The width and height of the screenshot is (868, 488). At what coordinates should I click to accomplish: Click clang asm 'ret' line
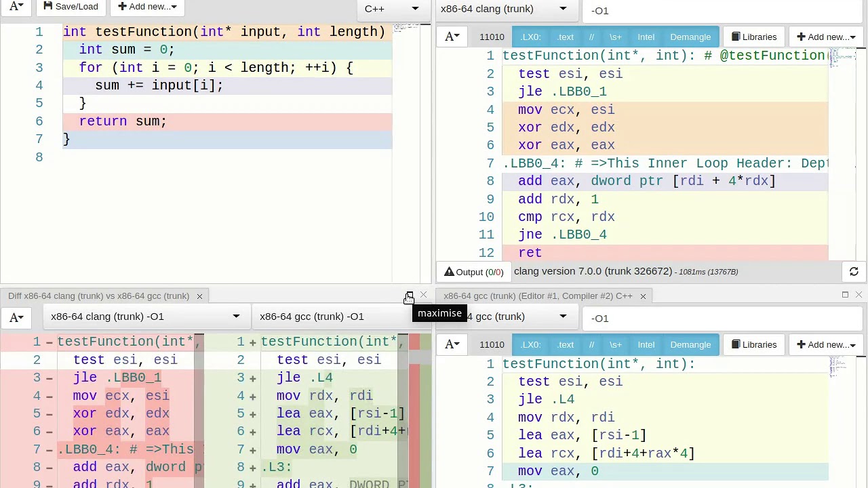coord(530,253)
